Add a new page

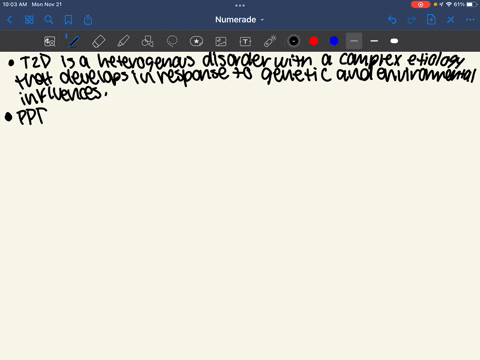coord(431,20)
